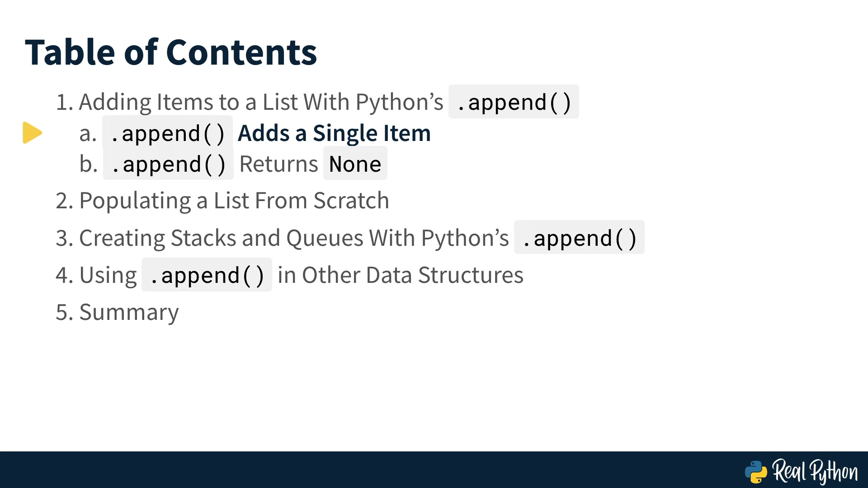Viewport: 868px width, 488px height.
Task: Click .append() code tag in item 3
Action: click(x=579, y=238)
